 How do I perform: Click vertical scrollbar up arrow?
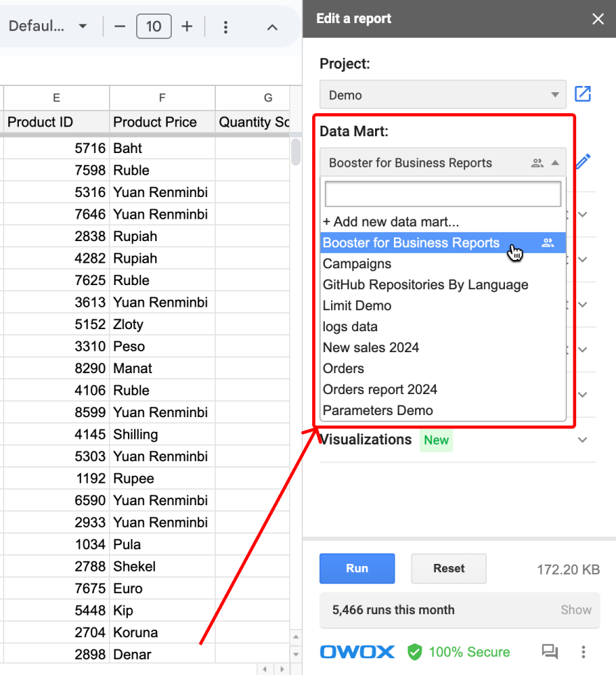295,637
